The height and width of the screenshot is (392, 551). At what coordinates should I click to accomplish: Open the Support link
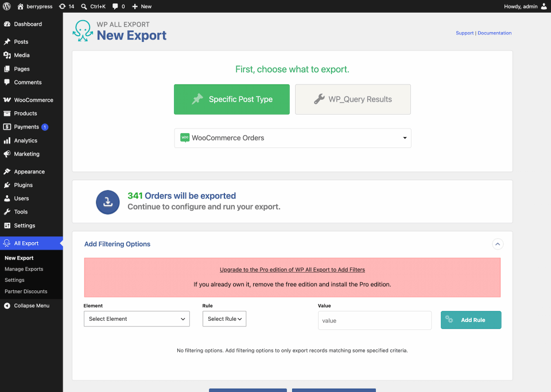coord(464,33)
